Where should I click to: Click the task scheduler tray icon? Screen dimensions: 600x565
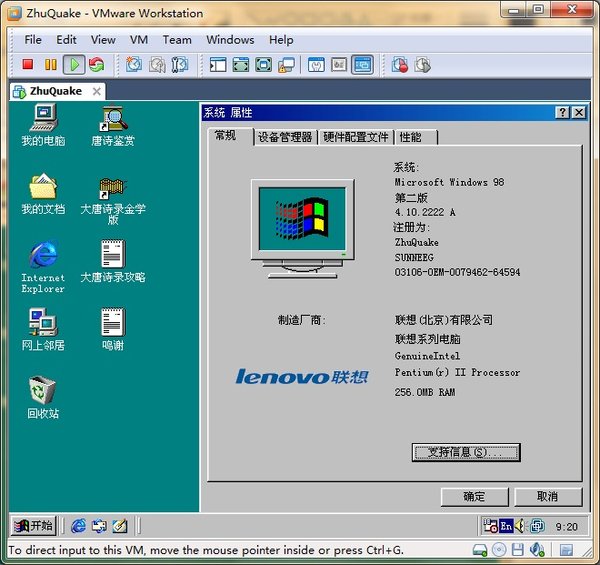491,526
